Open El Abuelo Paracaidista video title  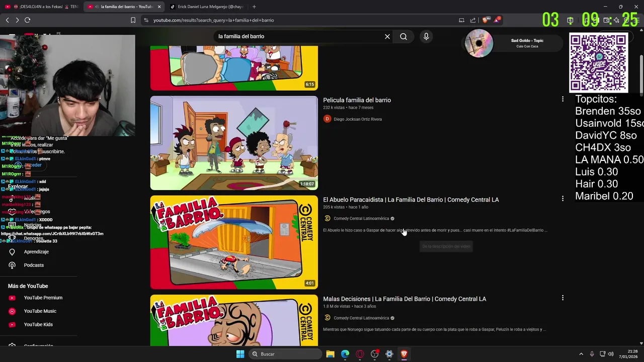[x=411, y=200]
